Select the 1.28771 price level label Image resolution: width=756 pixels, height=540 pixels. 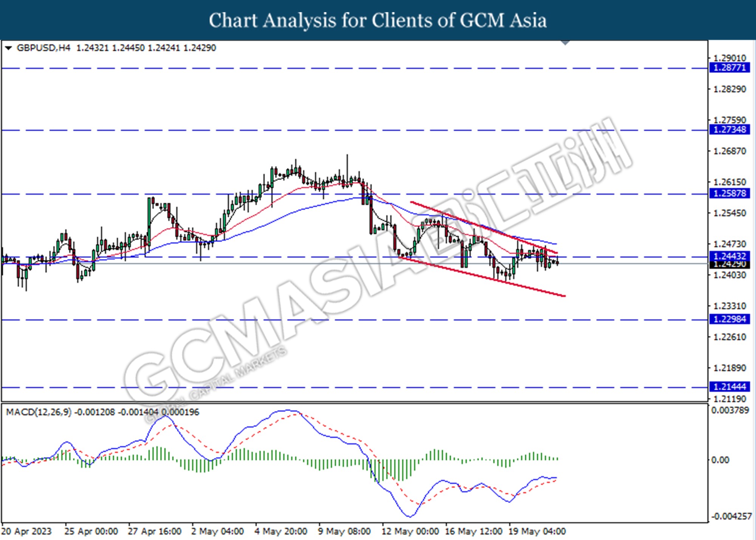coord(729,68)
